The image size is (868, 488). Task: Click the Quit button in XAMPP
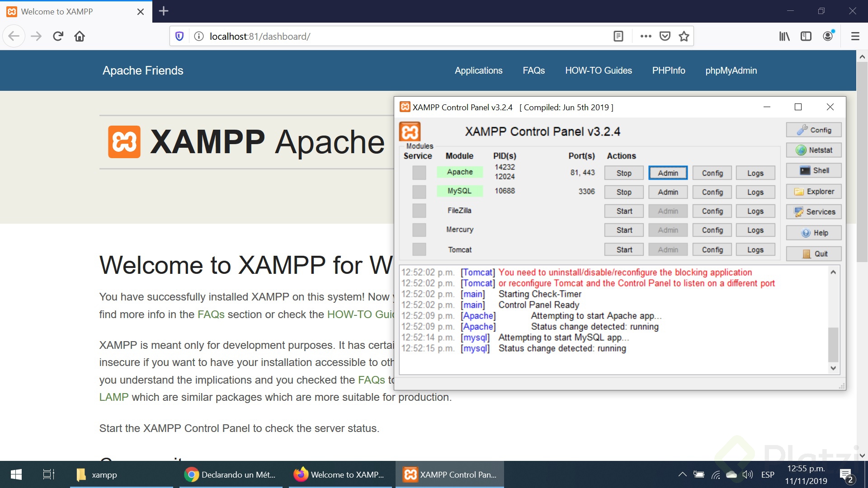click(x=813, y=254)
